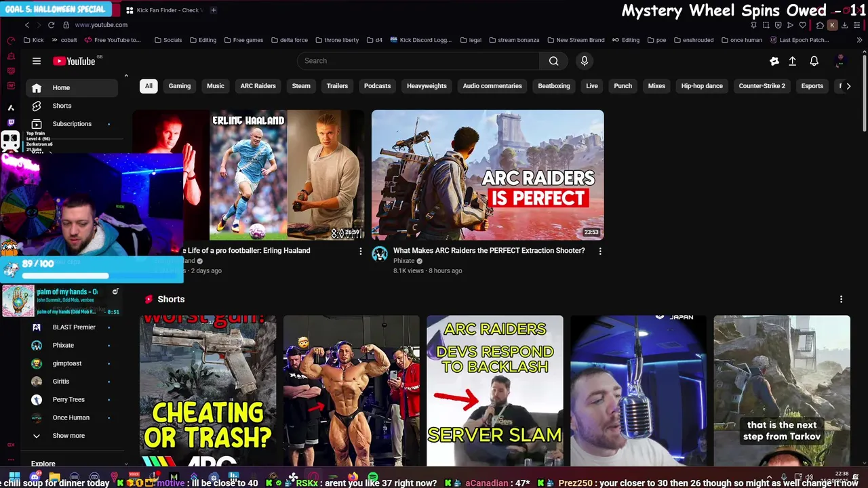Viewport: 868px width, 488px height.
Task: Reload the page with the refresh icon
Action: pos(51,25)
